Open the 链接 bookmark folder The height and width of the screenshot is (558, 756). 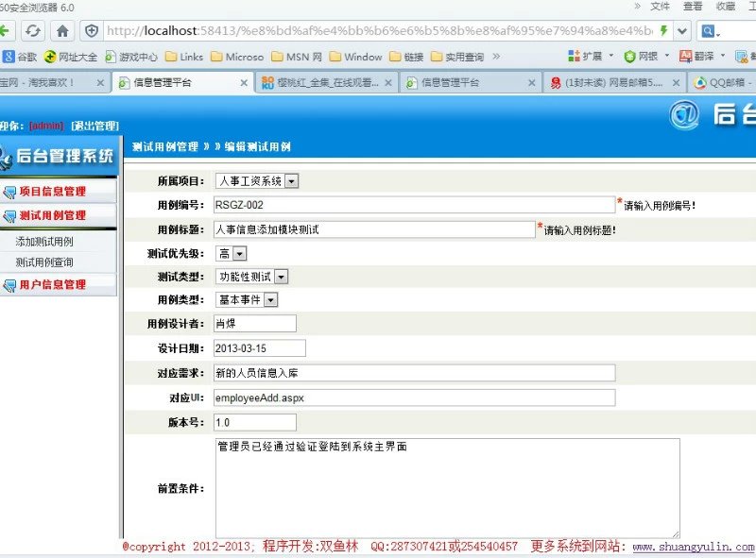tap(406, 57)
